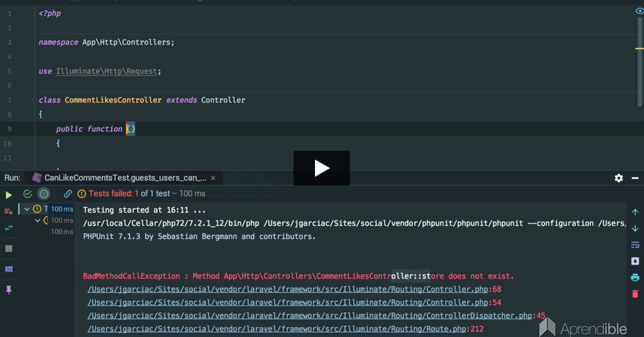Click the 'Testing started at 16:11' line
Viewport: 644px width, 337px height.
[144, 210]
